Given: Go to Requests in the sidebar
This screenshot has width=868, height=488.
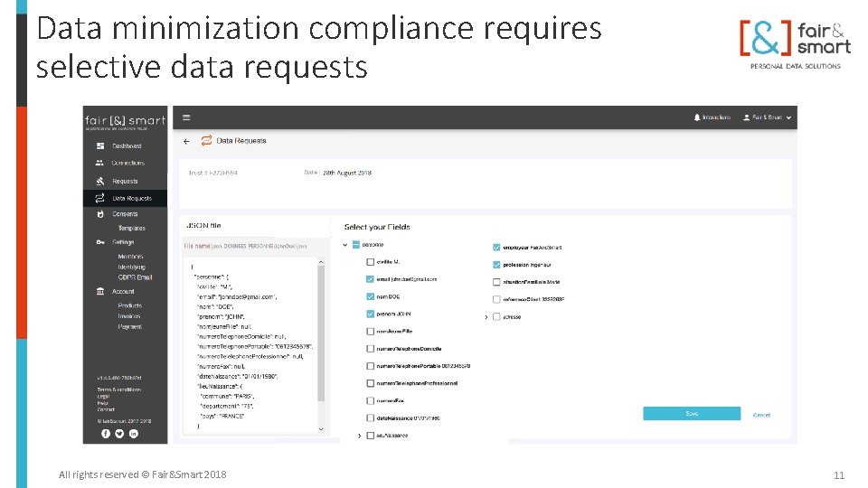Looking at the screenshot, I should click(x=125, y=181).
